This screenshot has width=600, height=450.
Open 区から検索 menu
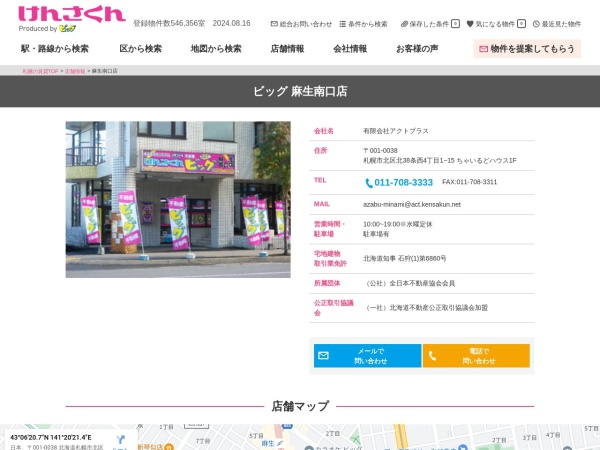(x=140, y=49)
